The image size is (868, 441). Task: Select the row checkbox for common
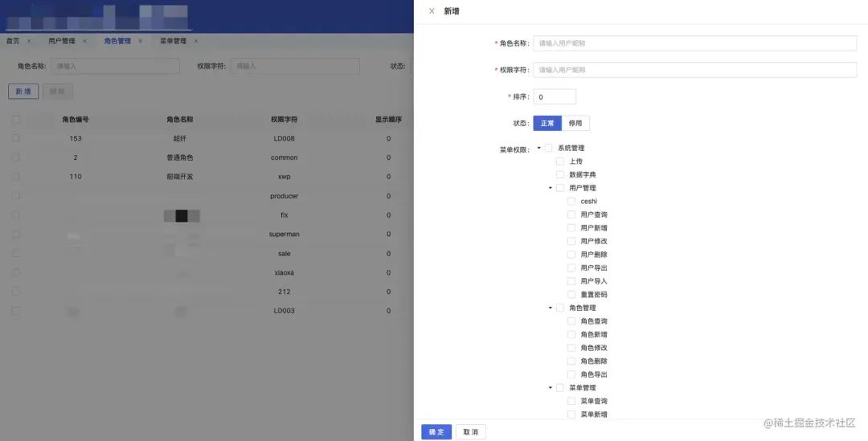click(15, 157)
